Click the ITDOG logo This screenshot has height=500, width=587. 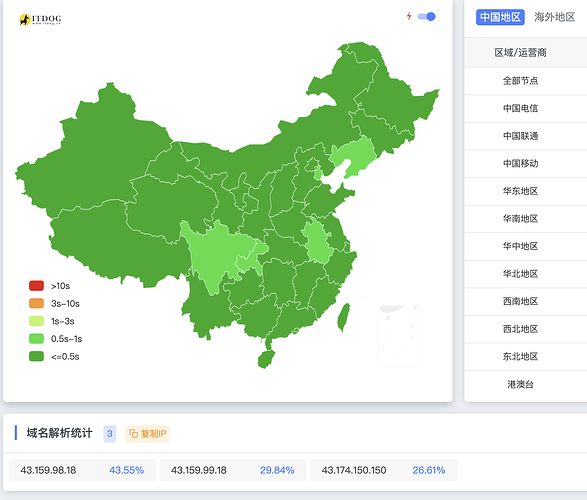click(x=40, y=19)
